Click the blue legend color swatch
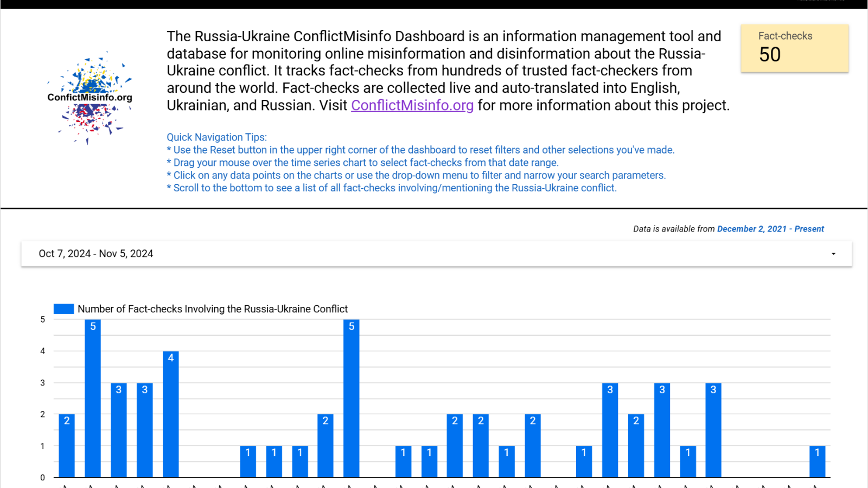This screenshot has width=868, height=488. 63,309
